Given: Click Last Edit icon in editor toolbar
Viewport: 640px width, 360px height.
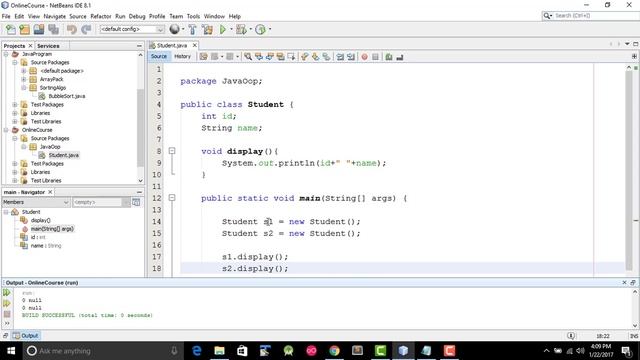Looking at the screenshot, I should coord(203,57).
